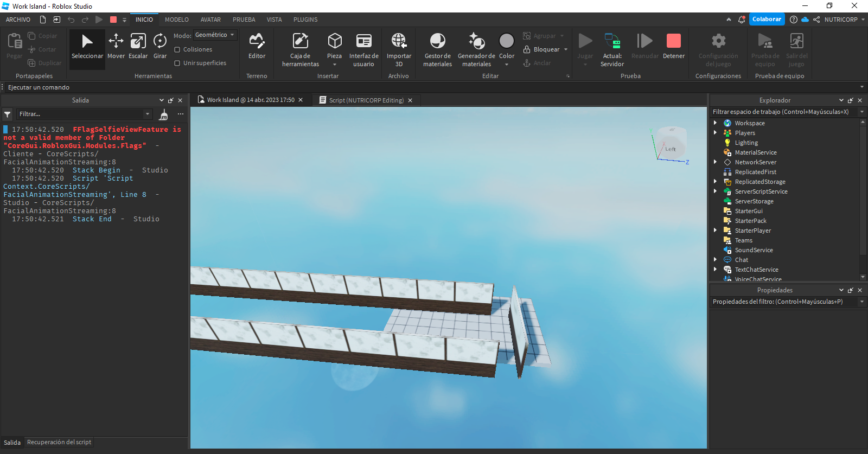
Task: Toggle the Colisiones checkbox
Action: [x=177, y=49]
